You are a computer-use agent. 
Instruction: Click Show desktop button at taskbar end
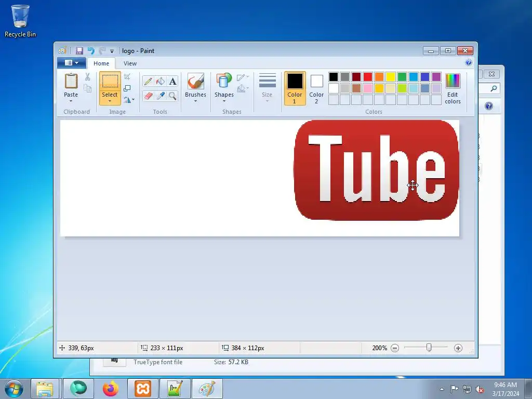528,389
